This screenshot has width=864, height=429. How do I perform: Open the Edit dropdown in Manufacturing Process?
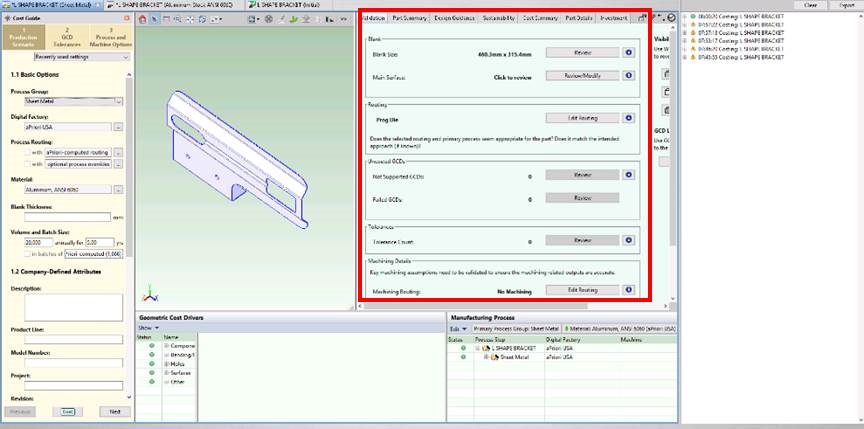(x=458, y=329)
